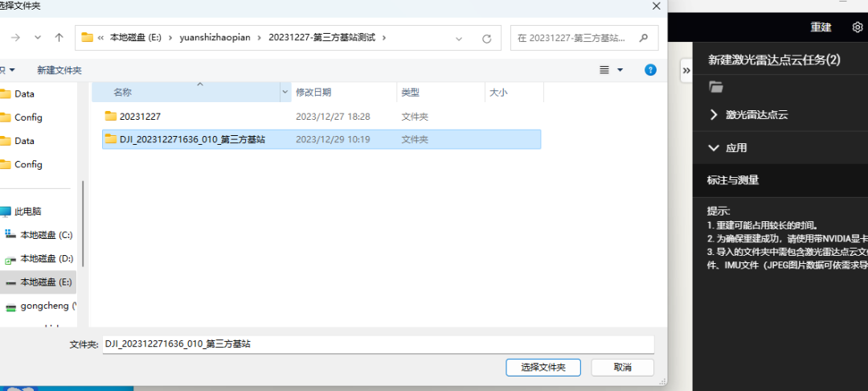Select 本地磁盘 (C:) in sidebar

tap(39, 235)
